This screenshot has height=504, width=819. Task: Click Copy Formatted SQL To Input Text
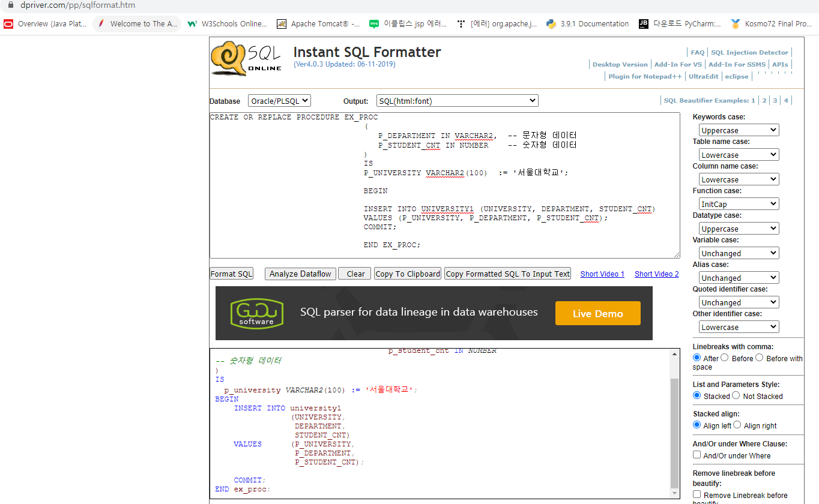pos(507,274)
